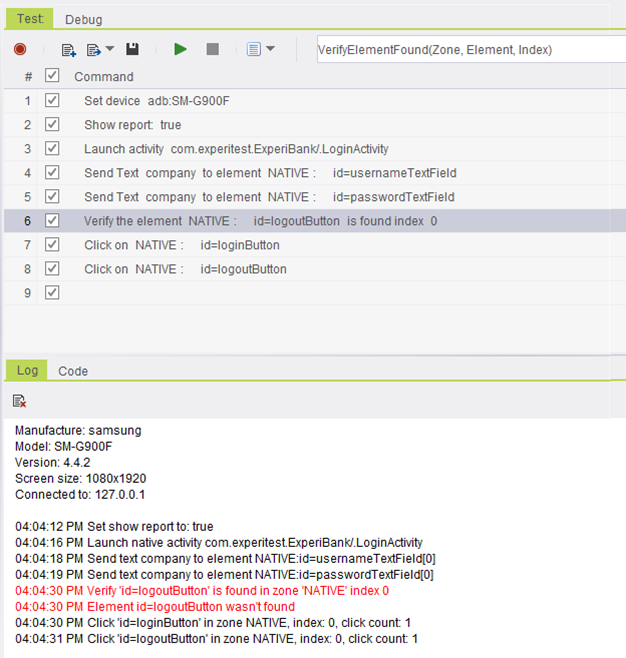Click the export script icon
Image resolution: width=626 pixels, height=658 pixels.
(x=94, y=49)
